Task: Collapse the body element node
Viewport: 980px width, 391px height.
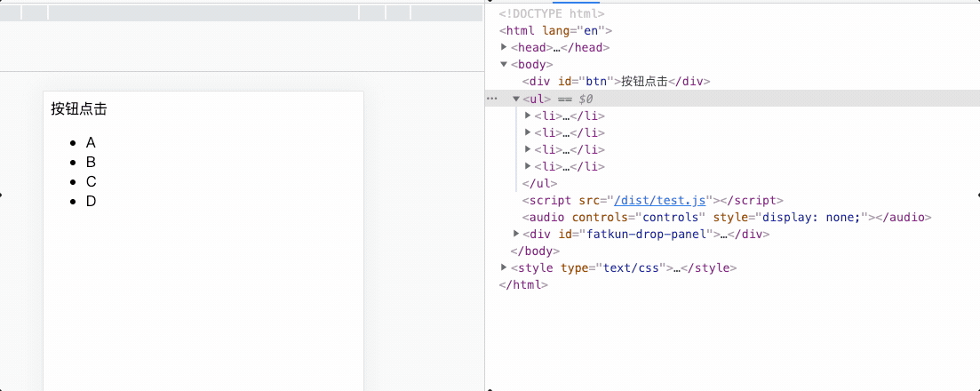Action: point(505,64)
